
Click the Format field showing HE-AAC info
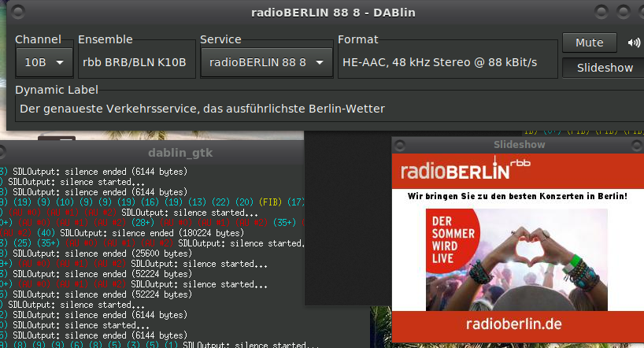446,62
